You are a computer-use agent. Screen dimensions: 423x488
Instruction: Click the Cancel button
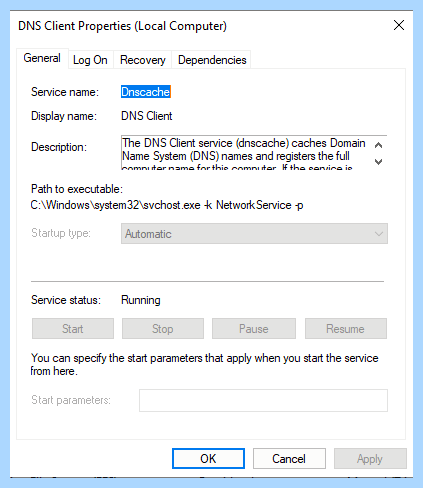click(x=289, y=459)
